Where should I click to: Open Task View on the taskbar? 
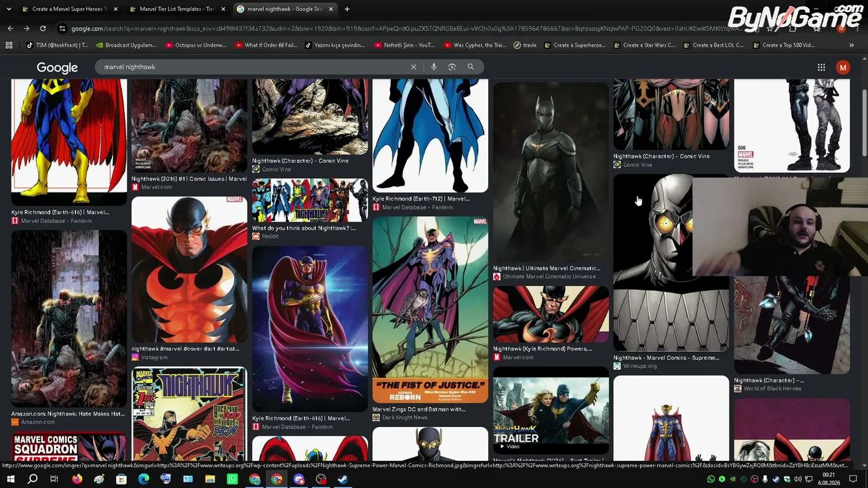tap(54, 479)
